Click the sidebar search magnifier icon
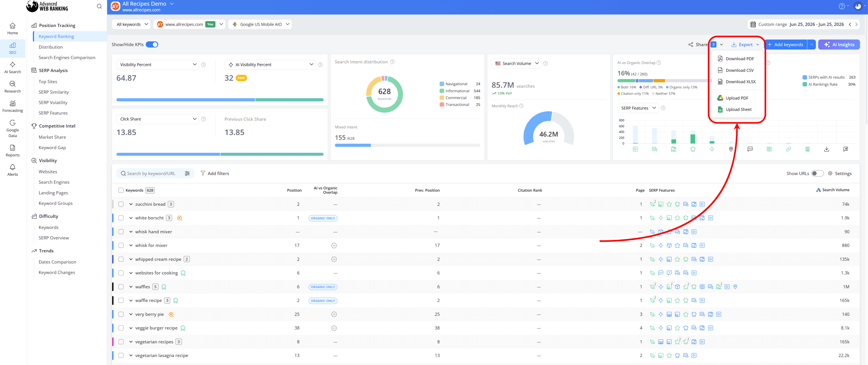The image size is (868, 365). pyautogui.click(x=99, y=6)
